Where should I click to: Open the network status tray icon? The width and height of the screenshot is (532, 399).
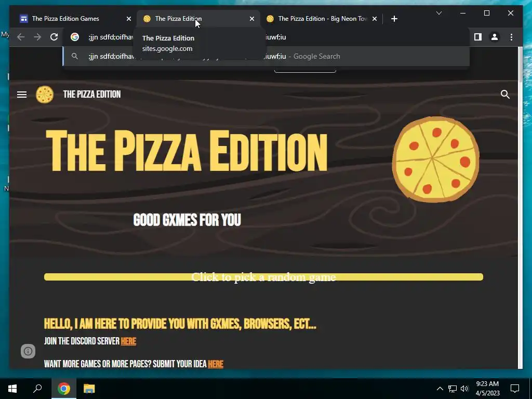coord(453,389)
